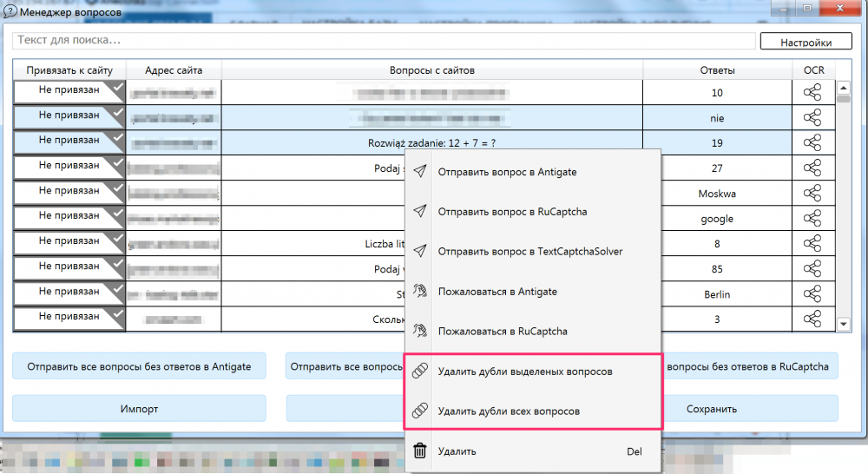Click bandage icon beside Удалить дубли выделеных вопросов

(420, 371)
